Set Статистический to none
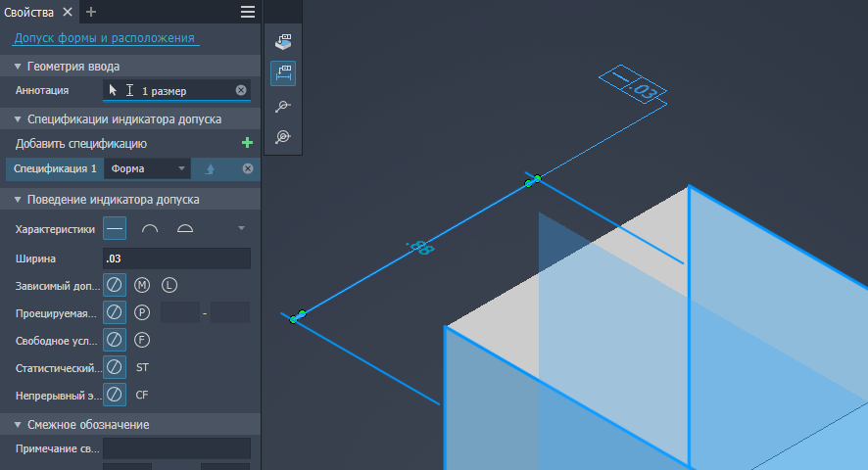 (115, 367)
